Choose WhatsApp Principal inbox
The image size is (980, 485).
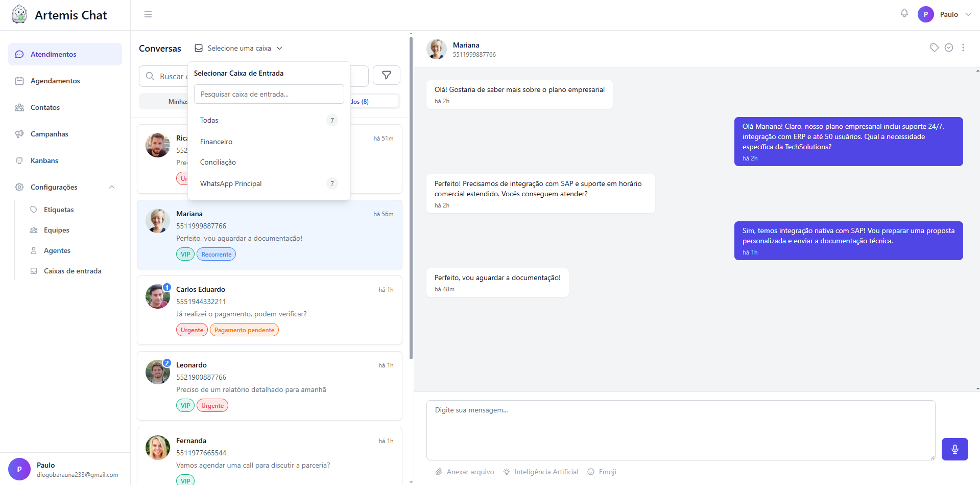pos(231,183)
